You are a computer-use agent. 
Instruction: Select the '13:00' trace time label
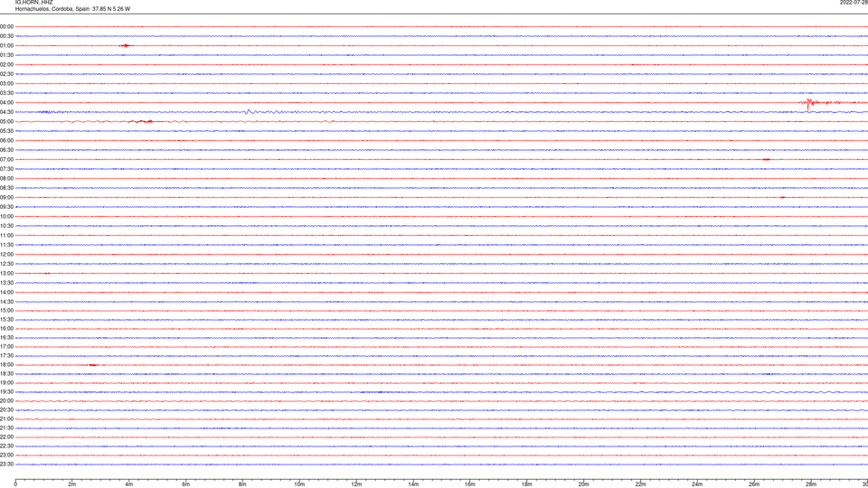pos(6,273)
